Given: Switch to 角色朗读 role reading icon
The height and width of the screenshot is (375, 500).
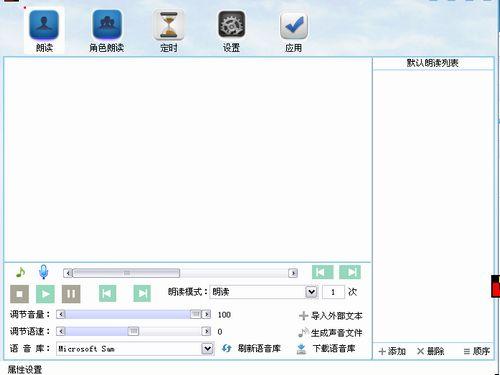Looking at the screenshot, I should [x=107, y=25].
